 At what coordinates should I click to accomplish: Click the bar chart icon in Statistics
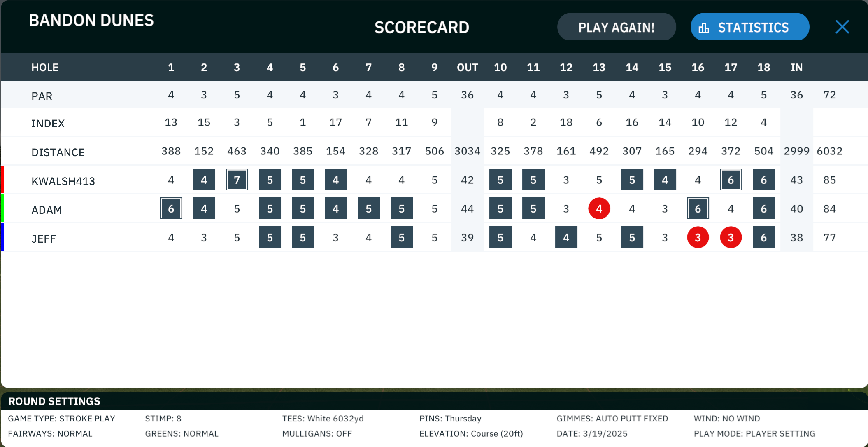pos(704,28)
